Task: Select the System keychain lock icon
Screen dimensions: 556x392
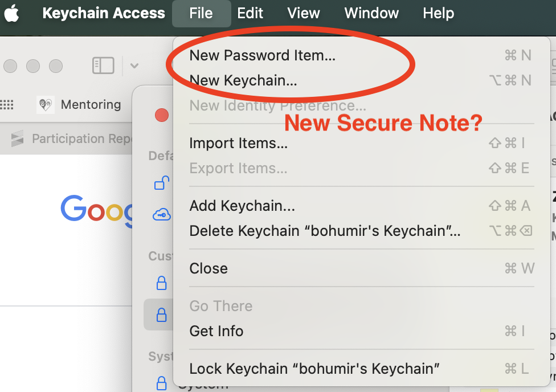Action: coord(162,382)
